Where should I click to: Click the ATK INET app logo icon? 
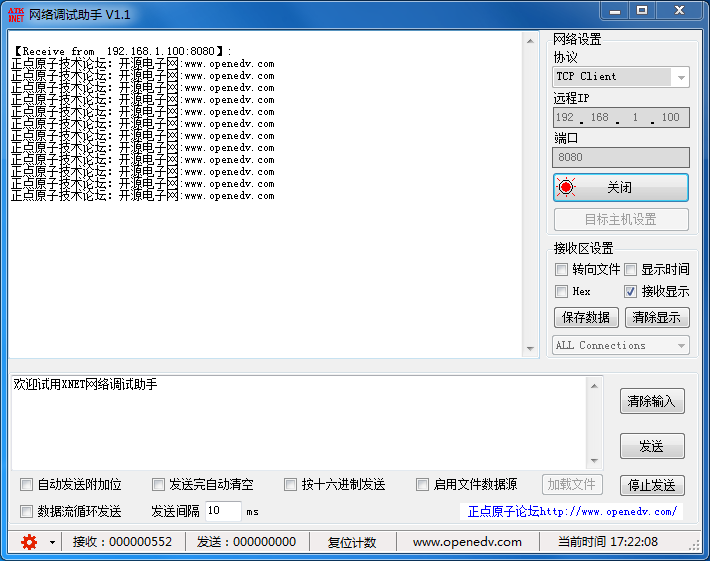(16, 15)
